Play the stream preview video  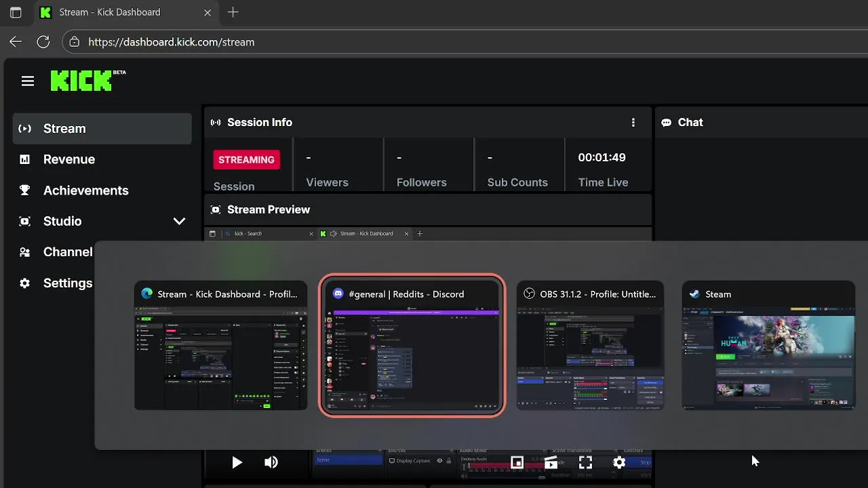pyautogui.click(x=237, y=462)
